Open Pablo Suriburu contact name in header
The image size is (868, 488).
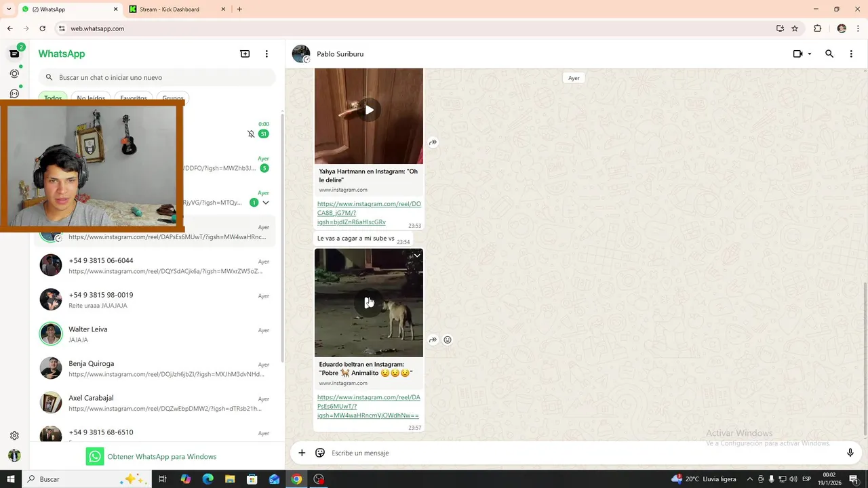click(340, 54)
